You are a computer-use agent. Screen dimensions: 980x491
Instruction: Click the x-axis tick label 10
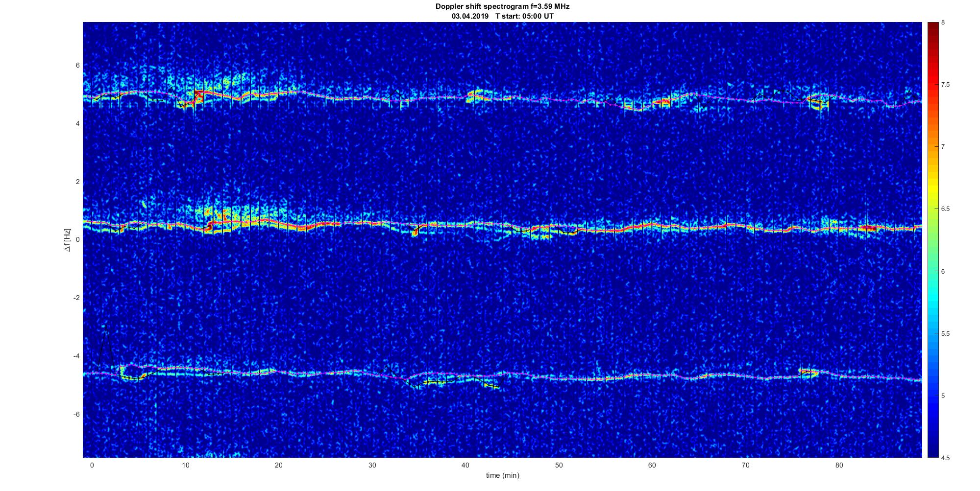[185, 465]
